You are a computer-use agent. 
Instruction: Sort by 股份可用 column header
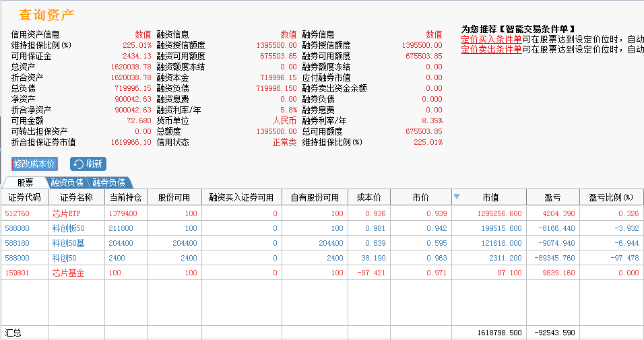(174, 197)
